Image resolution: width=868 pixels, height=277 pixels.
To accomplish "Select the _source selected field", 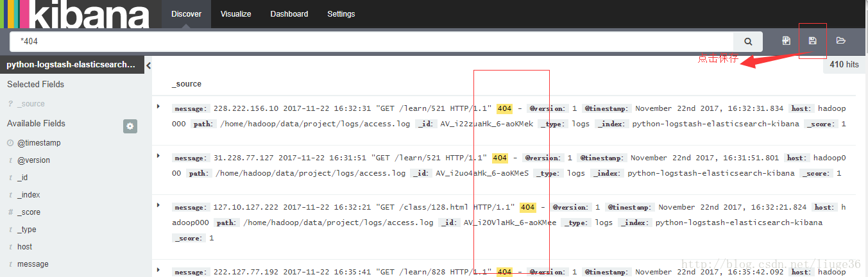I will pos(31,104).
